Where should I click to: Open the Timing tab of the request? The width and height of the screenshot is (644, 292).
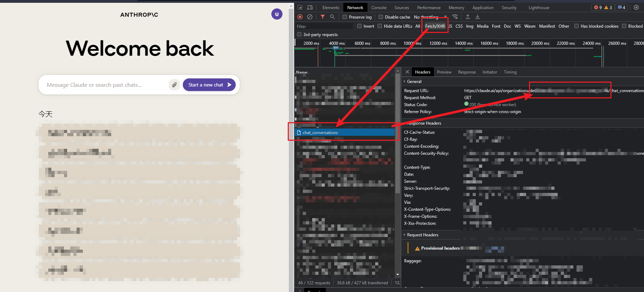510,72
